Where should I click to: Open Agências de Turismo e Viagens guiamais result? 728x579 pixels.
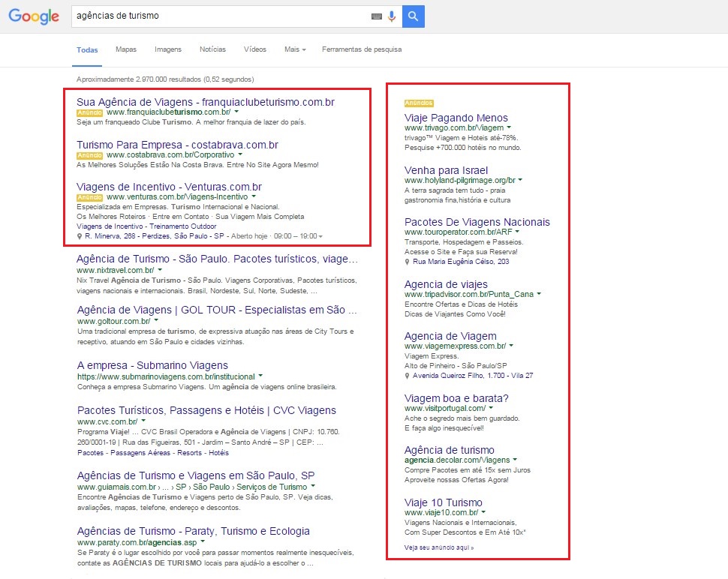click(196, 475)
